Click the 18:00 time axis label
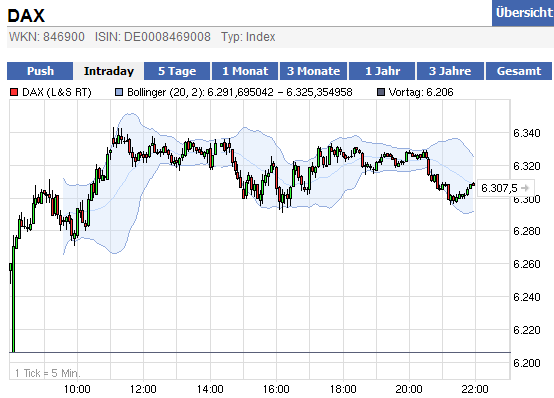Image resolution: width=554 pixels, height=398 pixels. [343, 389]
